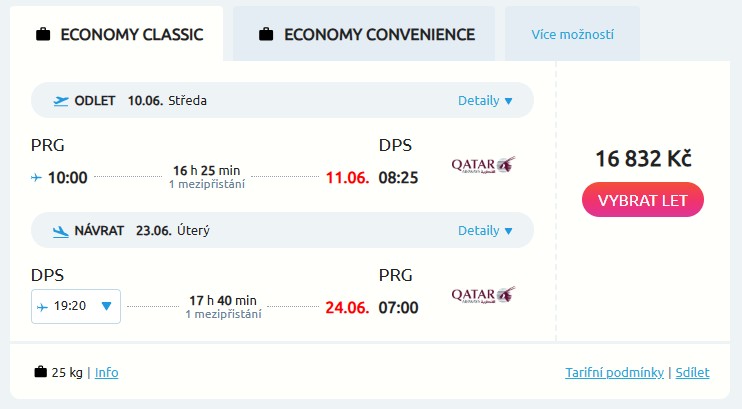Open the 19:20 return departure time dropdown
The height and width of the screenshot is (409, 742).
pos(77,307)
